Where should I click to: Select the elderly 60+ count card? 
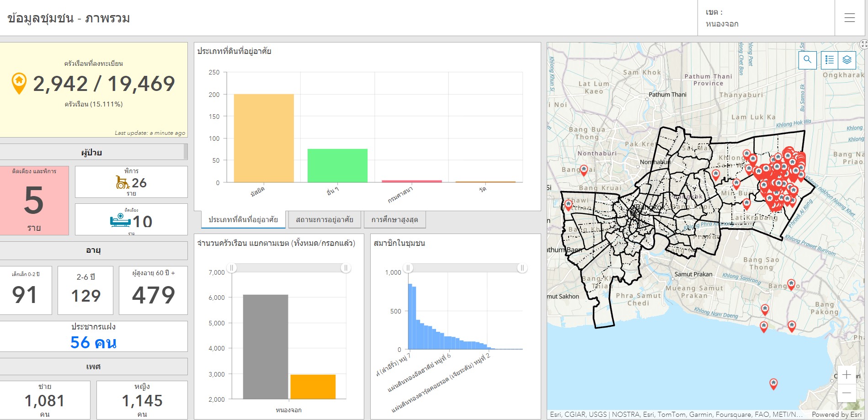153,290
